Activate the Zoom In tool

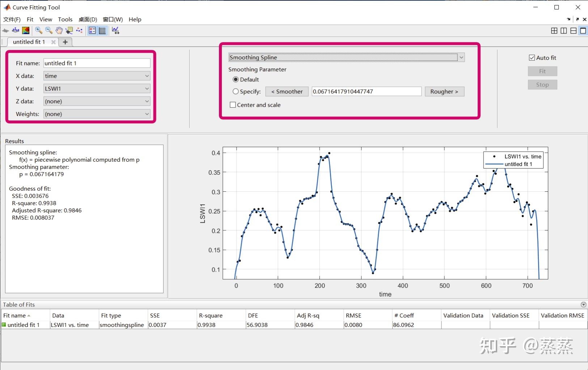(38, 31)
